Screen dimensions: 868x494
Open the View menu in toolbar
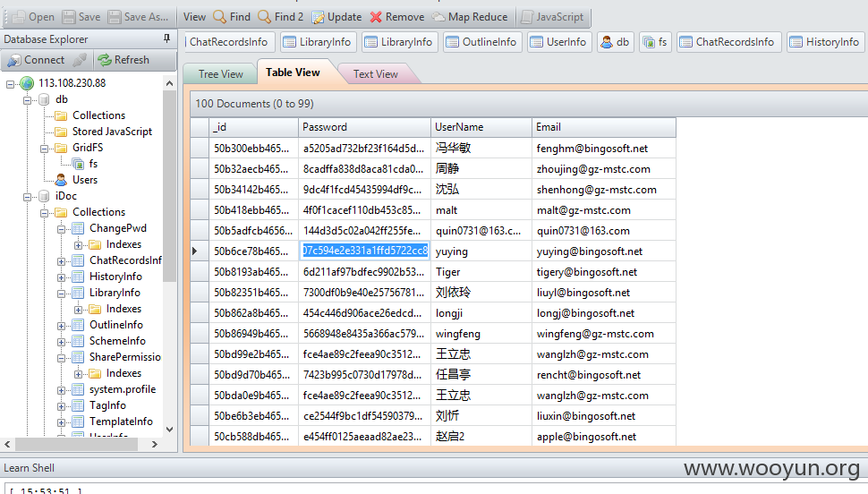pyautogui.click(x=194, y=17)
